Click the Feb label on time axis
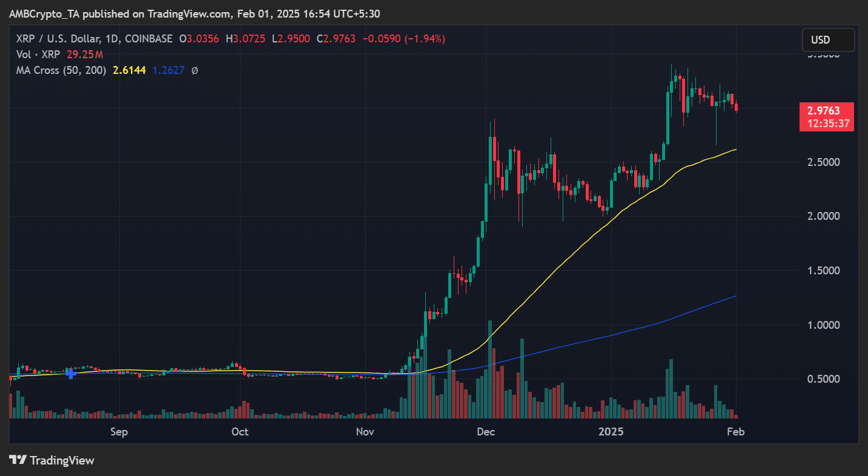The width and height of the screenshot is (868, 476). [735, 432]
